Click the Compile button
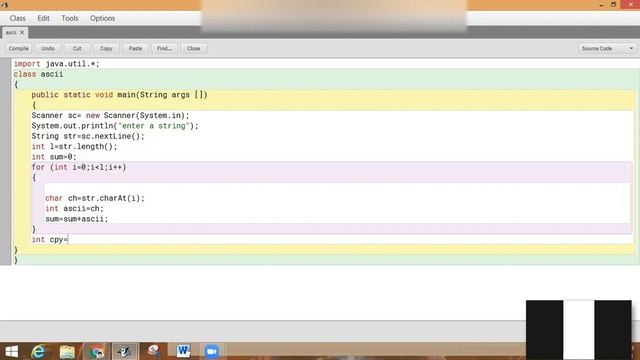Image resolution: width=640 pixels, height=360 pixels. tap(19, 48)
